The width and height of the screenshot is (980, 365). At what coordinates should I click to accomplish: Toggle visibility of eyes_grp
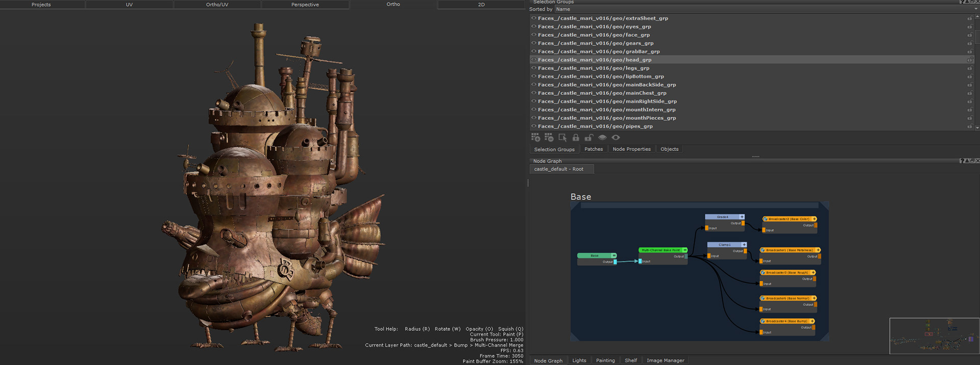(x=534, y=27)
